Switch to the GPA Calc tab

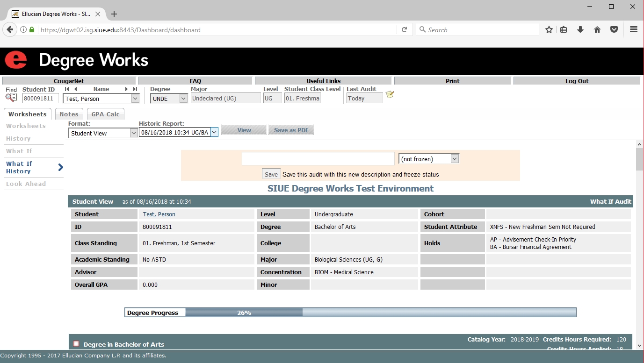tap(105, 114)
